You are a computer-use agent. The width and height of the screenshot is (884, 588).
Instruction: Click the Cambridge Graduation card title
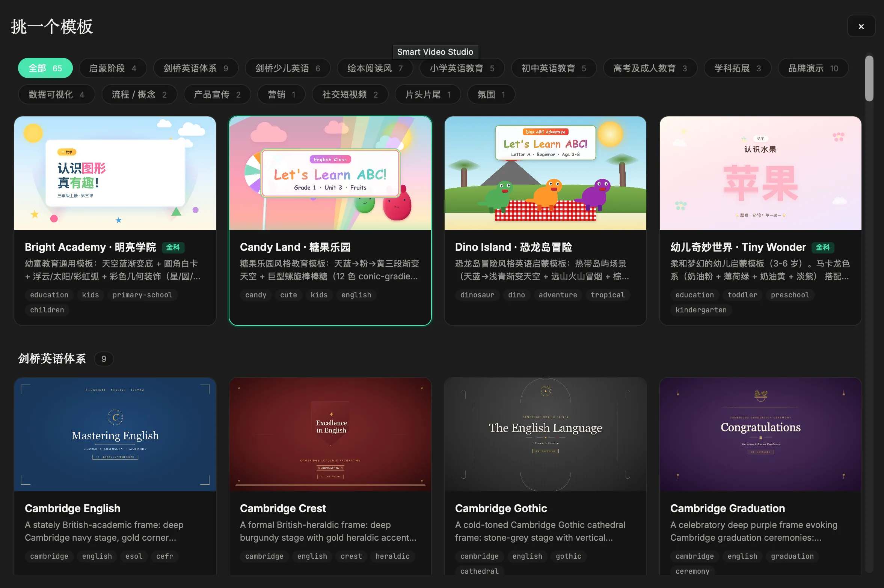click(x=727, y=508)
